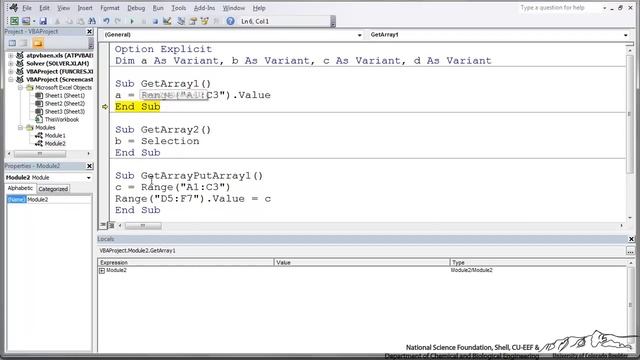Close the Project - VBAProject pane
Screen dimensions: 640x360
pyautogui.click(x=89, y=31)
